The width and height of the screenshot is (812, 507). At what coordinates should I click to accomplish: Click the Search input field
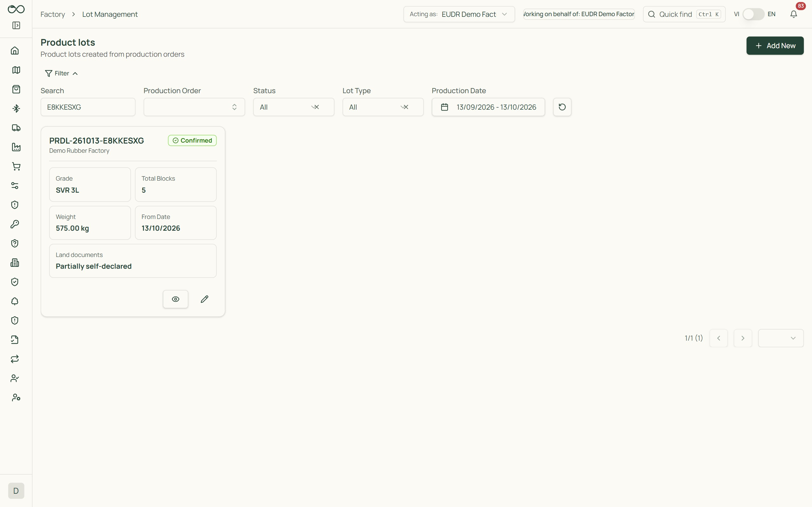[x=88, y=107]
